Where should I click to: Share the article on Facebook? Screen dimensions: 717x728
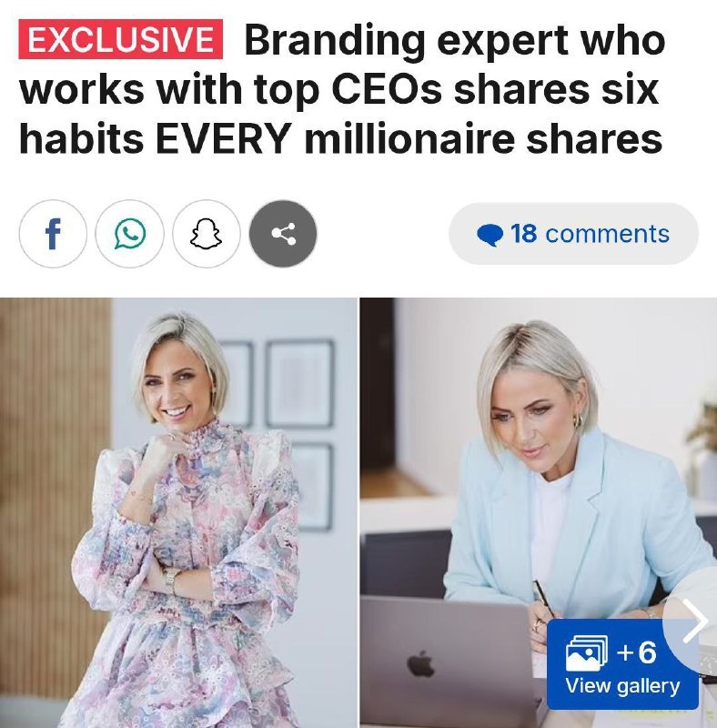53,234
